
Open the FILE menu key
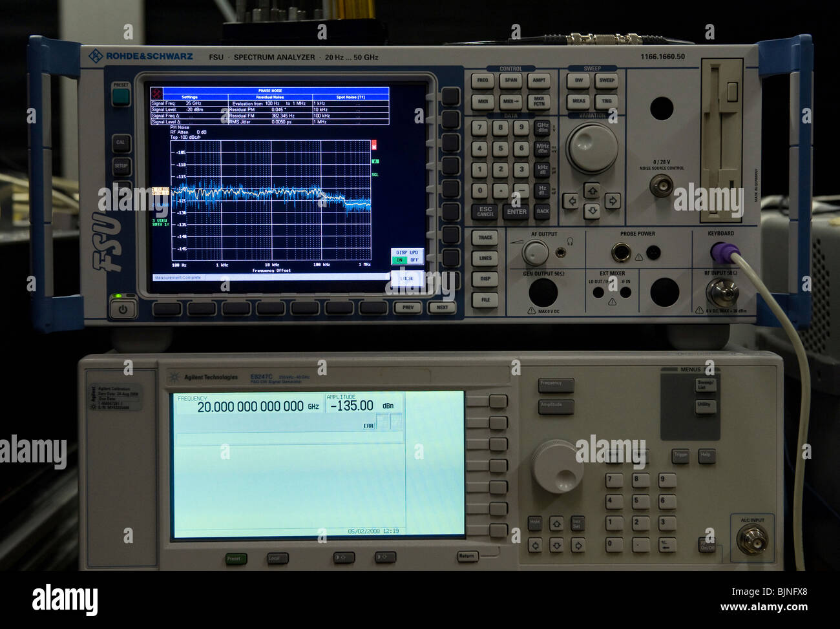coord(485,300)
